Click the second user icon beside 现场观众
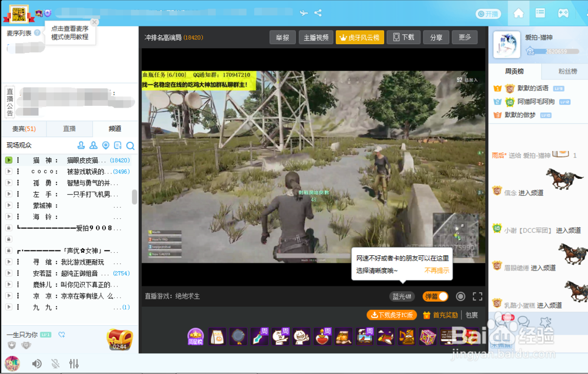588x374 pixels. (x=93, y=145)
